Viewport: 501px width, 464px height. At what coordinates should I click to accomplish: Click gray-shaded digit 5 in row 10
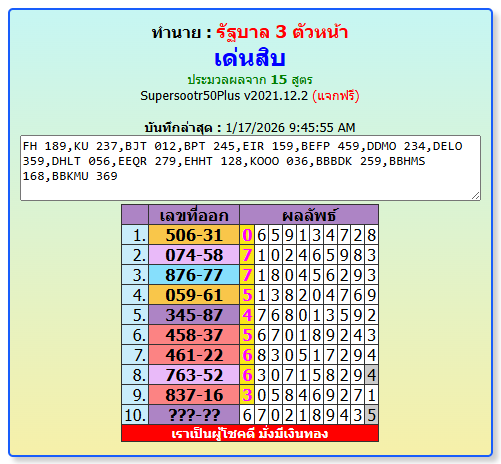371,415
